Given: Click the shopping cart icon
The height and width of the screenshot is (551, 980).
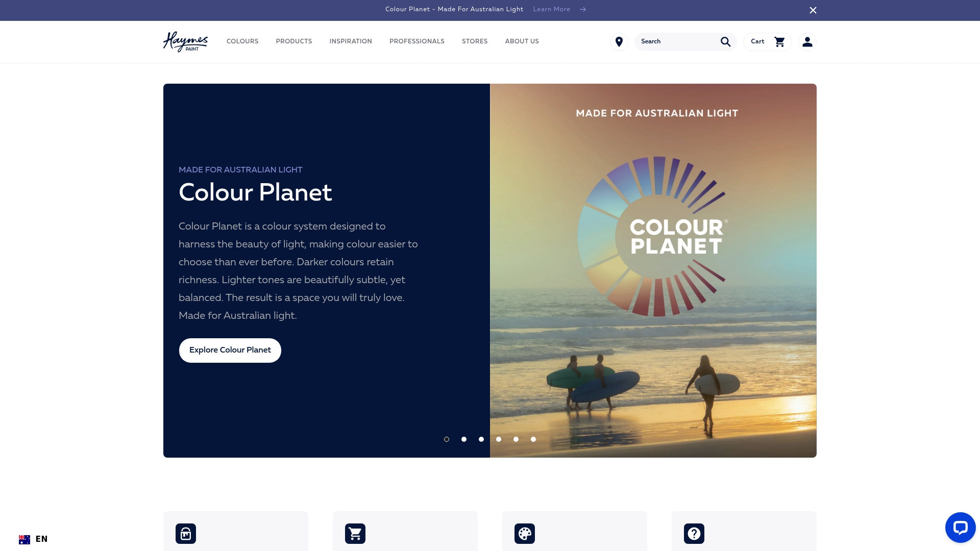Looking at the screenshot, I should [x=779, y=42].
